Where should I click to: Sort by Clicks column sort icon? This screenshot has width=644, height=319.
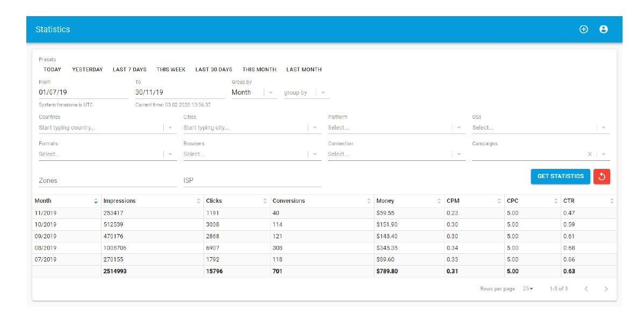tap(265, 201)
